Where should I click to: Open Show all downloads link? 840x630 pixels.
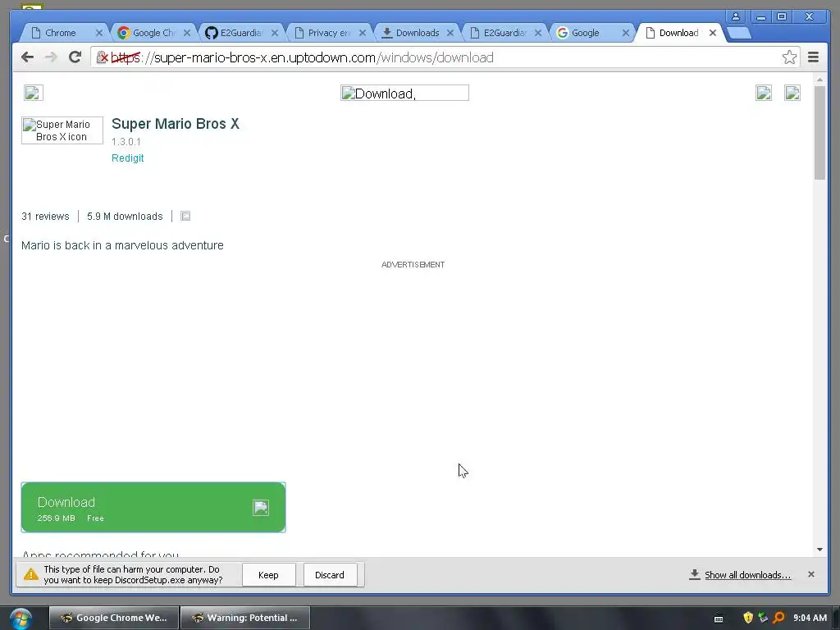(747, 575)
